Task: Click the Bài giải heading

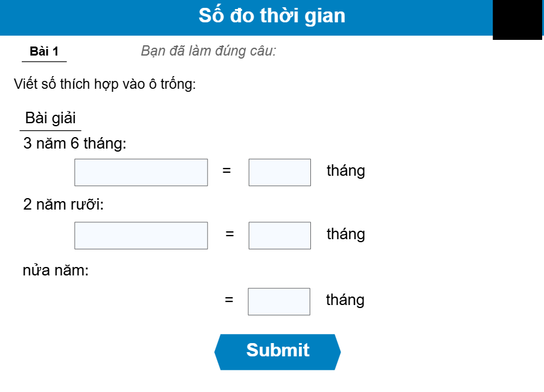Action: [50, 118]
